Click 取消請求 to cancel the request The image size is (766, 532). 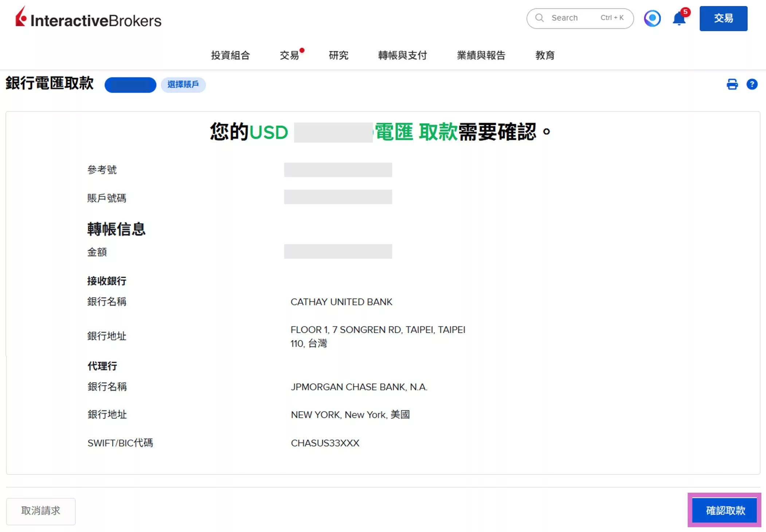click(41, 511)
